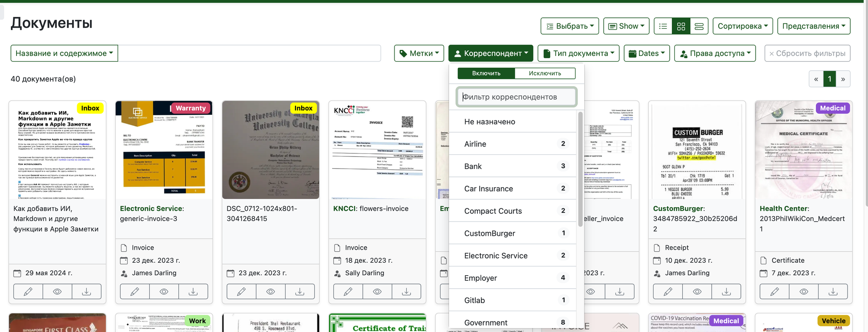Preview the Apple Заметки document with eye icon
Image resolution: width=868 pixels, height=332 pixels.
[57, 292]
